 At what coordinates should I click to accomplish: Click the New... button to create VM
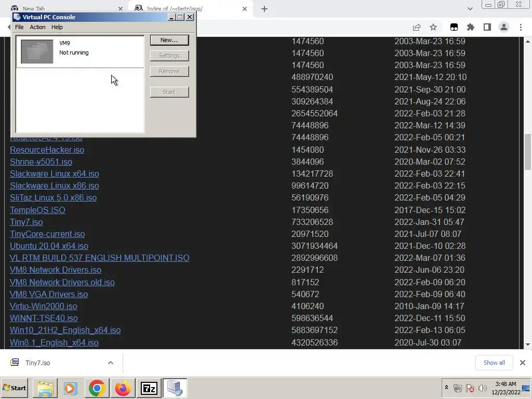tap(169, 40)
